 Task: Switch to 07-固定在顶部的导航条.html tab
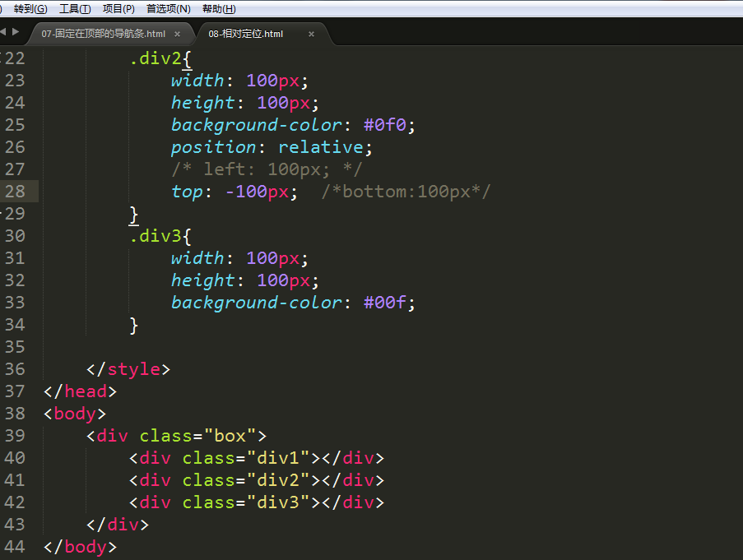(x=104, y=34)
